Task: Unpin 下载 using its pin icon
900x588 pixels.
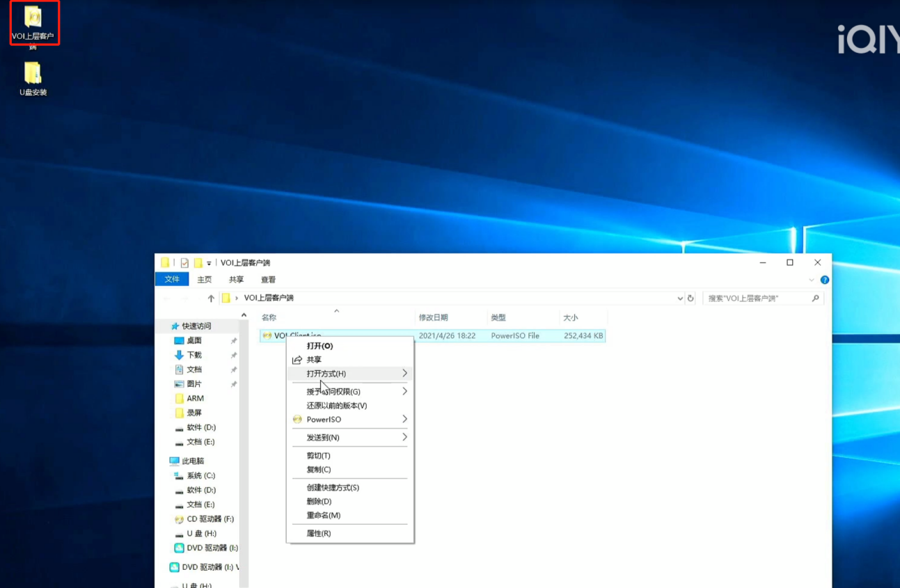Action: (x=234, y=356)
